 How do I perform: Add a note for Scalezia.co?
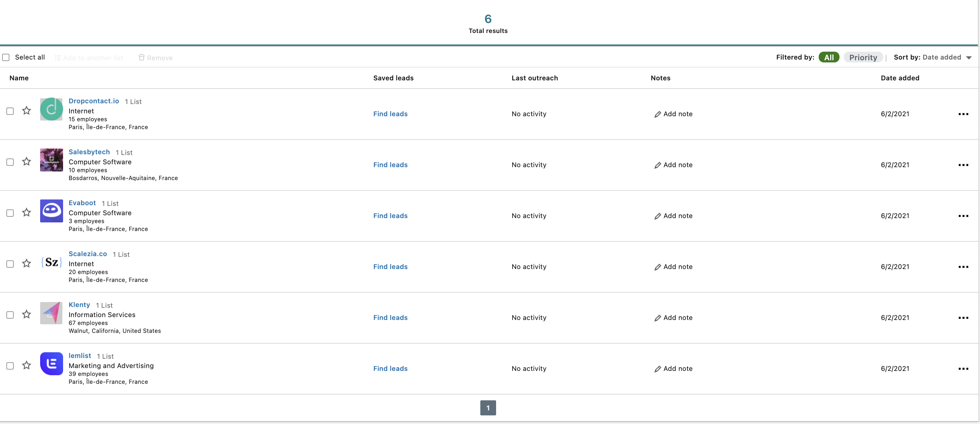(x=673, y=267)
